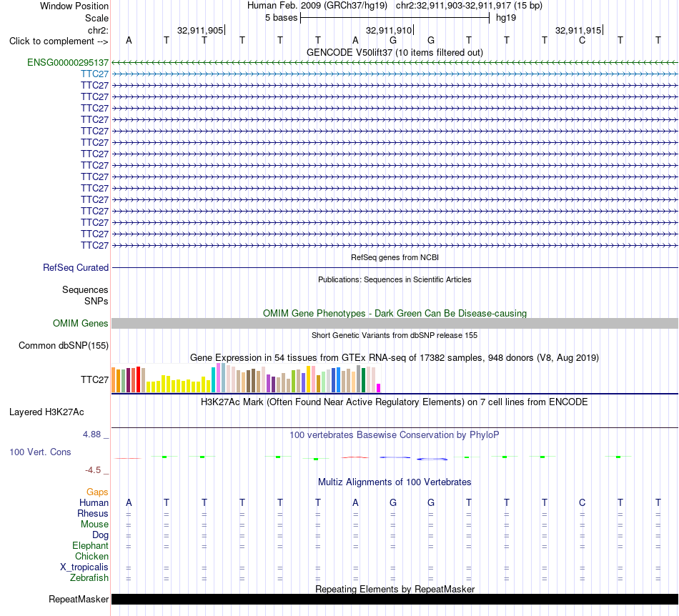
Task: Select the SNPs track label
Action: (x=96, y=301)
